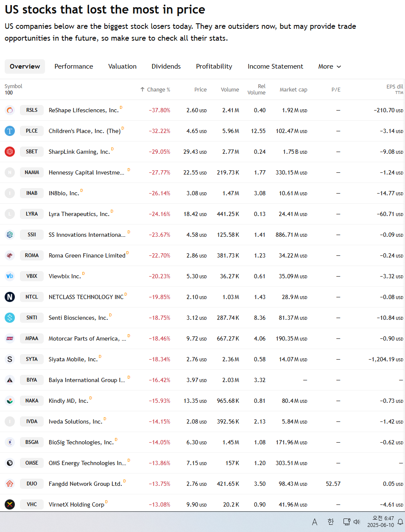Open the INAB ticker link

click(x=32, y=193)
